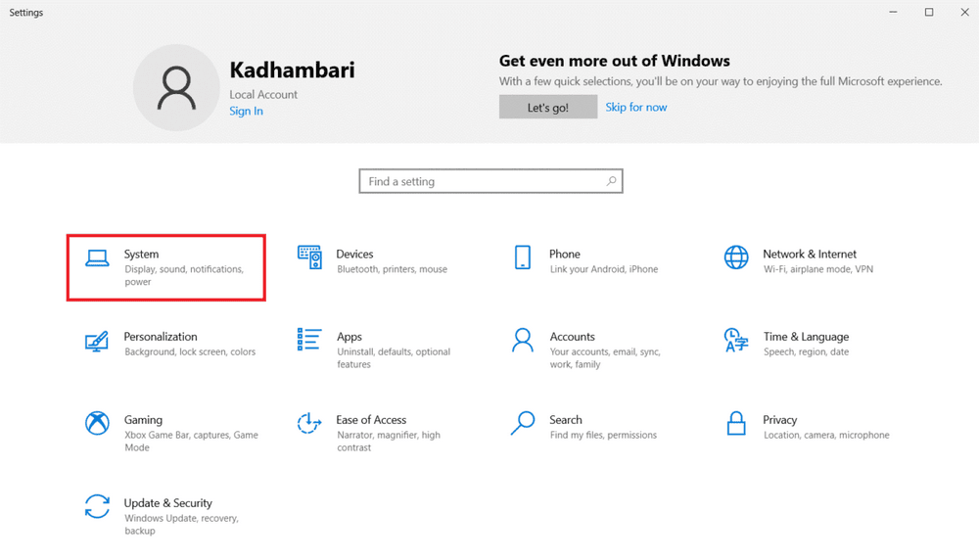Viewport: 979px width, 560px height.
Task: Open Time & Language icon
Action: tap(736, 340)
